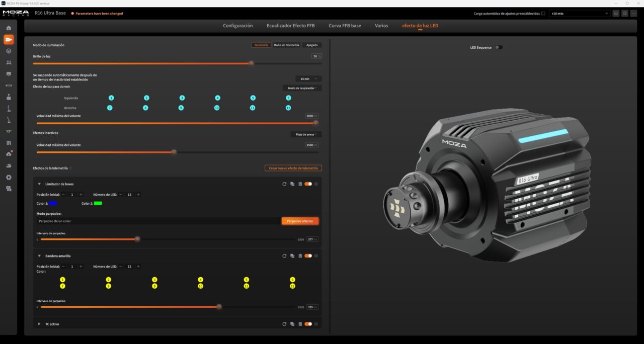The image size is (644, 344).
Task: Delete the Limitador de boxes effect
Action: click(x=300, y=184)
